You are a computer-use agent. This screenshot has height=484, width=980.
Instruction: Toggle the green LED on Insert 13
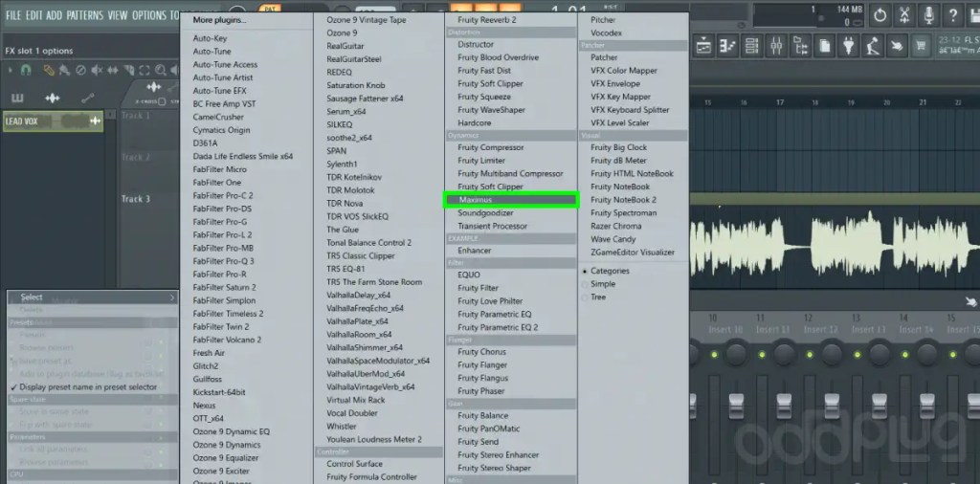pos(857,355)
